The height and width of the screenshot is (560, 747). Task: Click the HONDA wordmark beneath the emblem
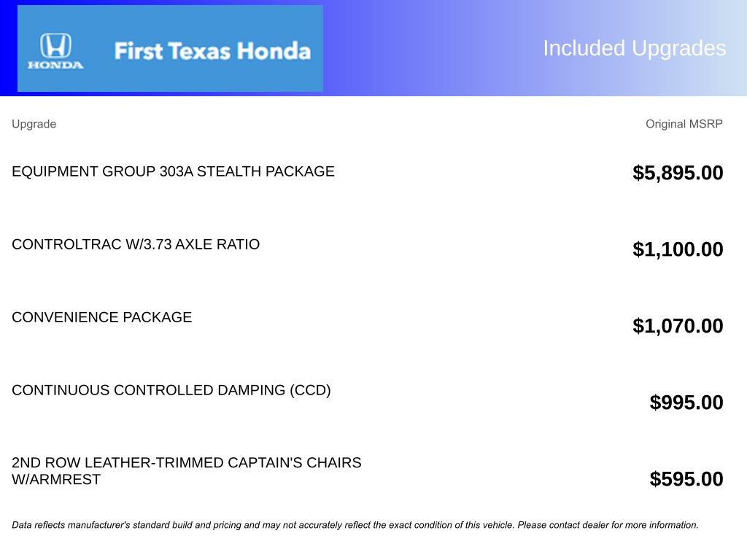coord(55,65)
